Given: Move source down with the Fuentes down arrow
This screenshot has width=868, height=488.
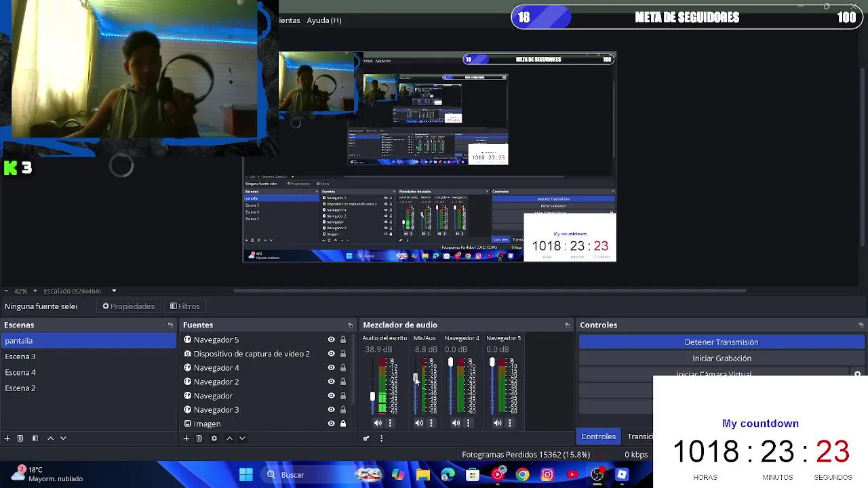Looking at the screenshot, I should coord(242,439).
